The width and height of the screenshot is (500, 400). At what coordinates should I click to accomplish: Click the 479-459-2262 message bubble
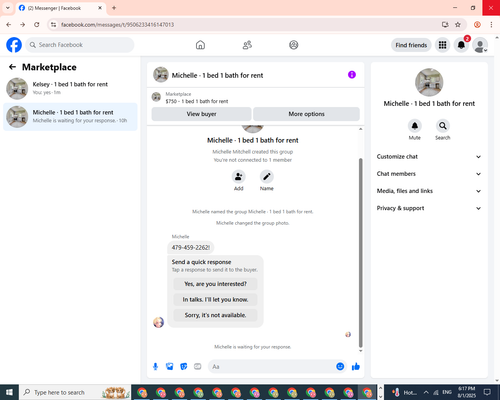point(191,248)
